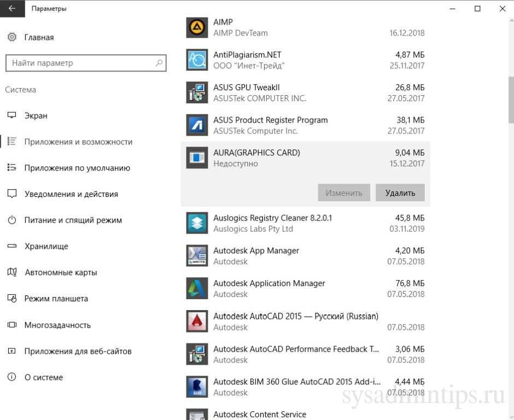Click the Система section heading
Image resolution: width=514 pixels, height=420 pixels.
coord(20,90)
